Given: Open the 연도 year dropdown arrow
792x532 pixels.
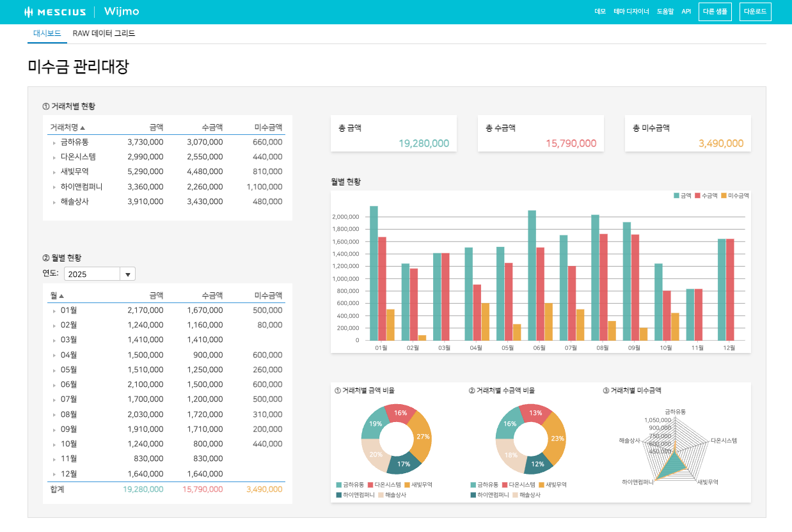Looking at the screenshot, I should (127, 274).
